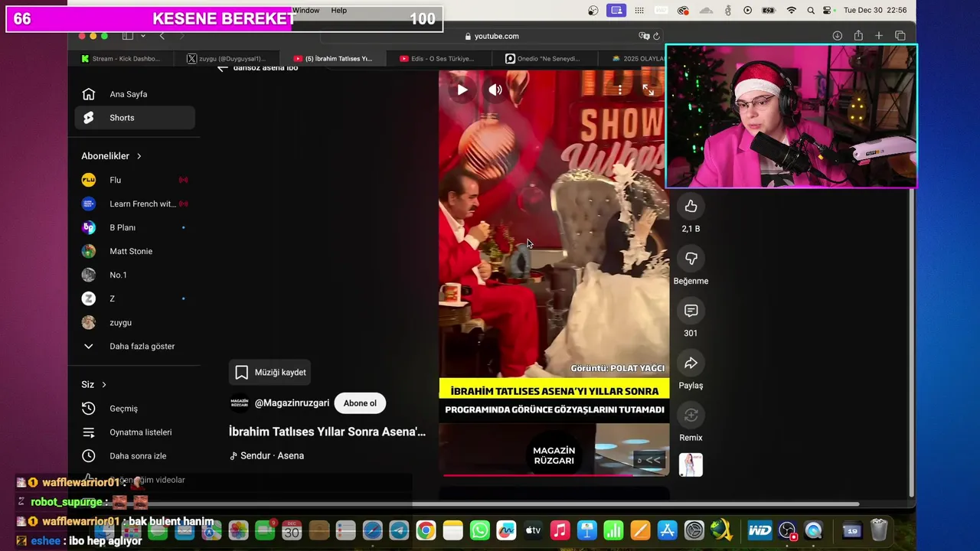Open the Safari translate icon
980x551 pixels.
tap(644, 36)
